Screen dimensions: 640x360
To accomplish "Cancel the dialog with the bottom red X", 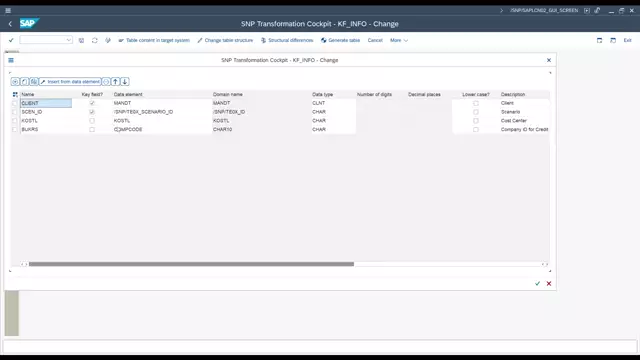I will [549, 284].
